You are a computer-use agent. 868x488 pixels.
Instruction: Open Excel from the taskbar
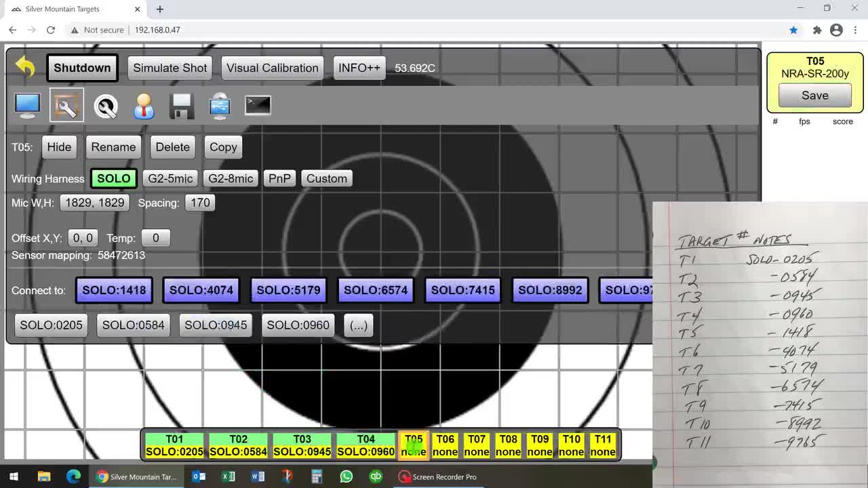229,477
